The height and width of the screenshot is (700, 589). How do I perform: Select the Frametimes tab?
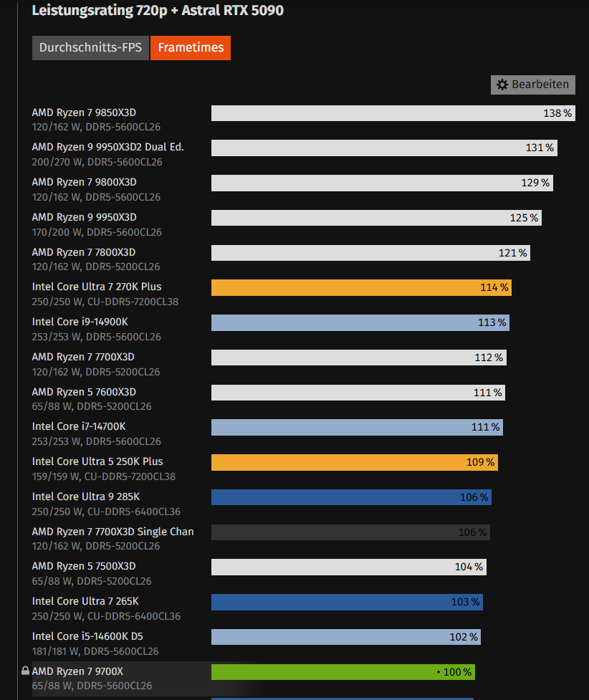[x=191, y=48]
